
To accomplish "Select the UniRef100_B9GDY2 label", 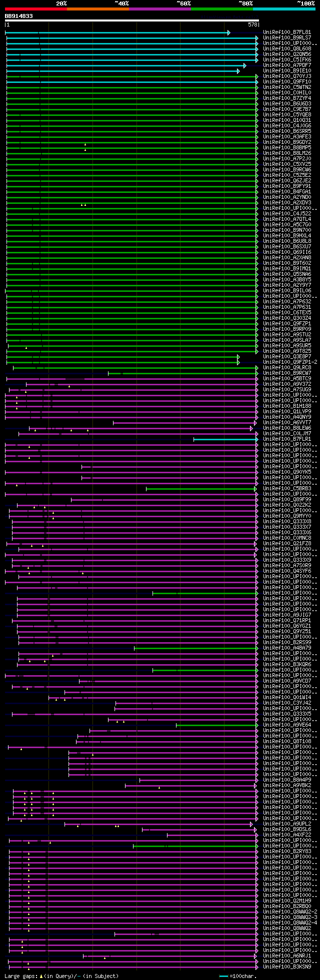I will [287, 142].
